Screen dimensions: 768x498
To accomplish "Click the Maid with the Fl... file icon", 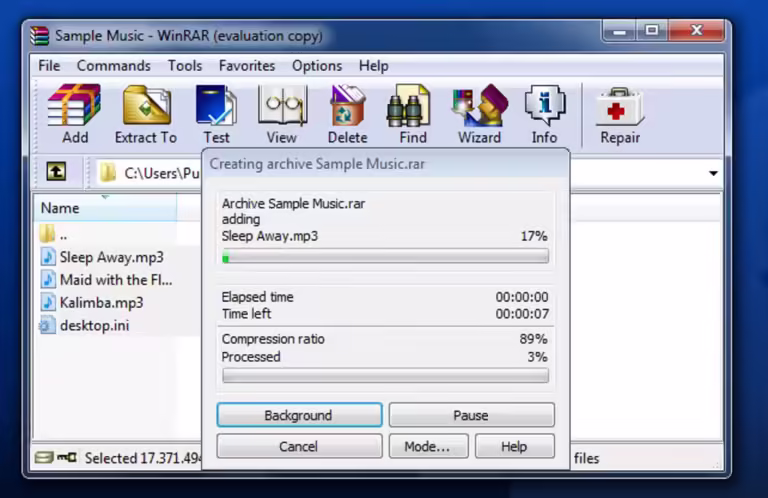I will coord(48,280).
